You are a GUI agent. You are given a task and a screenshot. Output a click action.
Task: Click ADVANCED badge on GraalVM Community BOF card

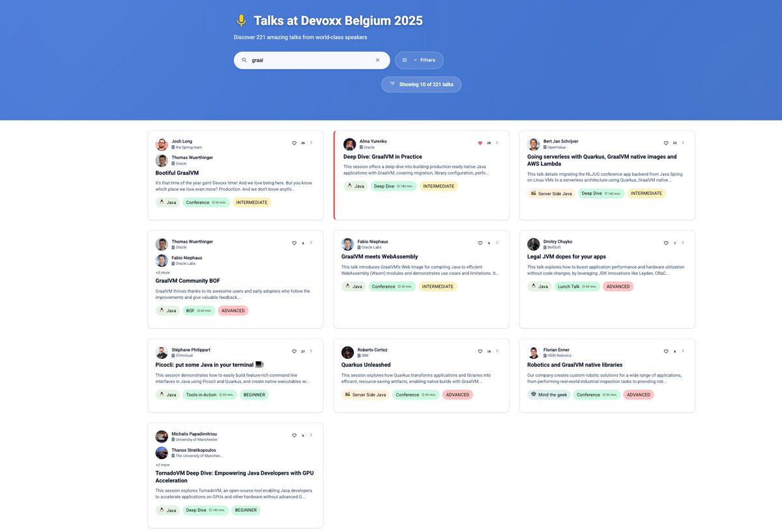[x=233, y=311]
